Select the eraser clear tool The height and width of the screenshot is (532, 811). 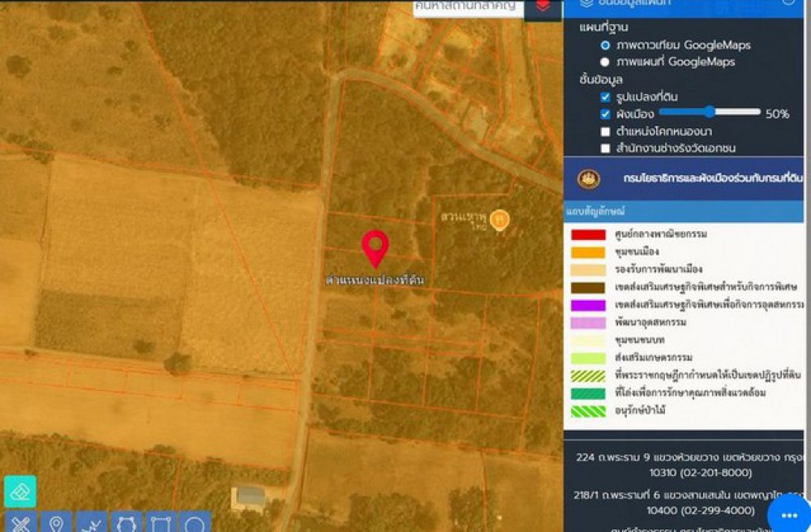(x=19, y=491)
